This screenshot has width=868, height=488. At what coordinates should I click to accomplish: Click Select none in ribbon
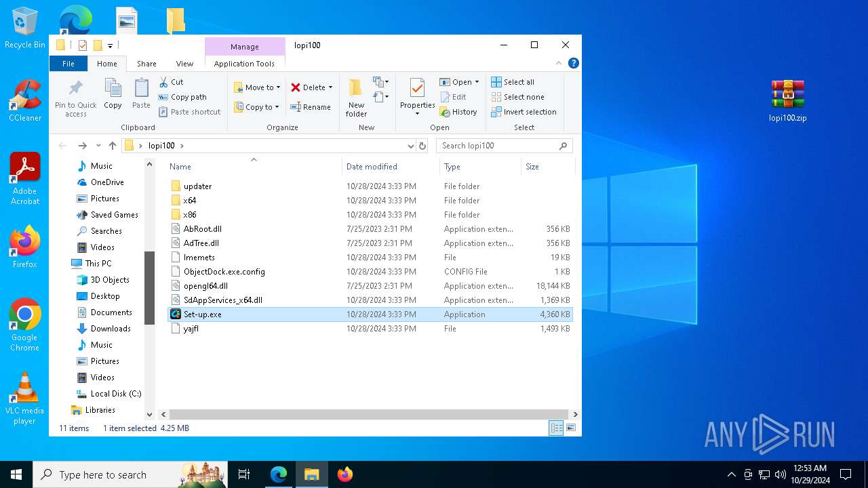point(517,97)
